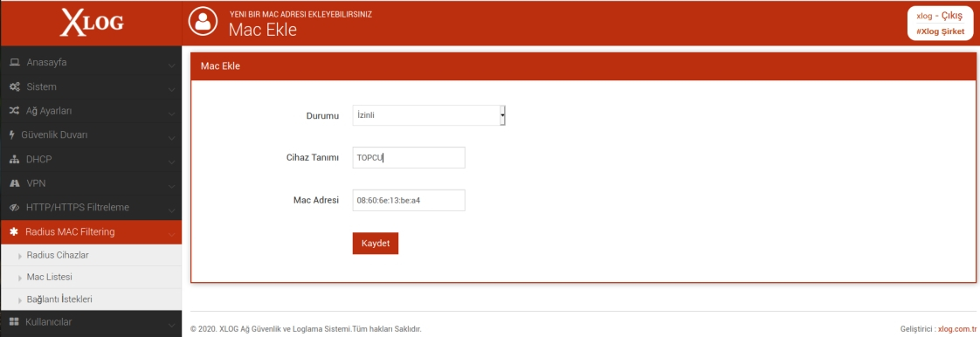Open the VPN menu item
980x337 pixels.
(x=91, y=183)
